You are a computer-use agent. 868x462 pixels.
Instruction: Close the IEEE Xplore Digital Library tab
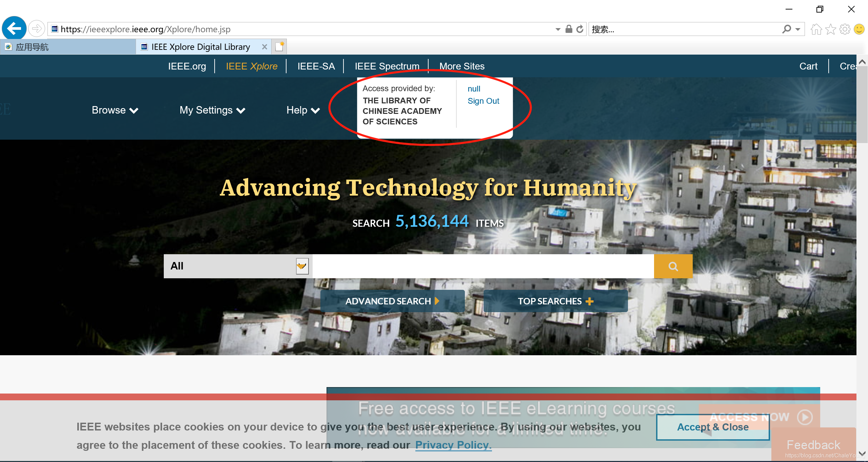(x=264, y=47)
